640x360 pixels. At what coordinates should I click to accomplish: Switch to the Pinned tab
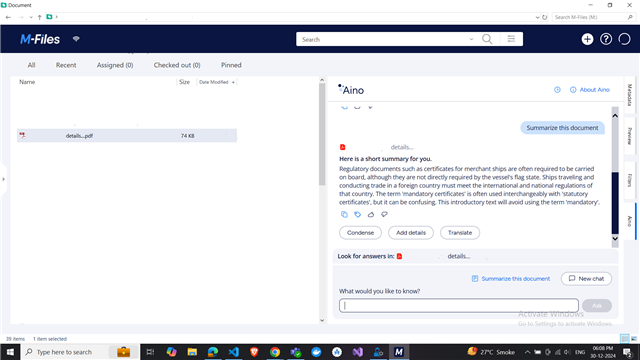pyautogui.click(x=231, y=65)
